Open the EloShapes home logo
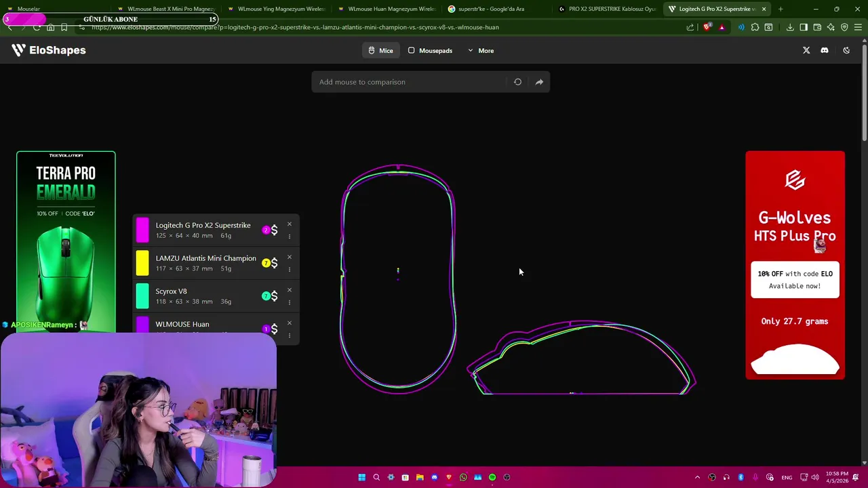Image resolution: width=868 pixels, height=488 pixels. [49, 50]
